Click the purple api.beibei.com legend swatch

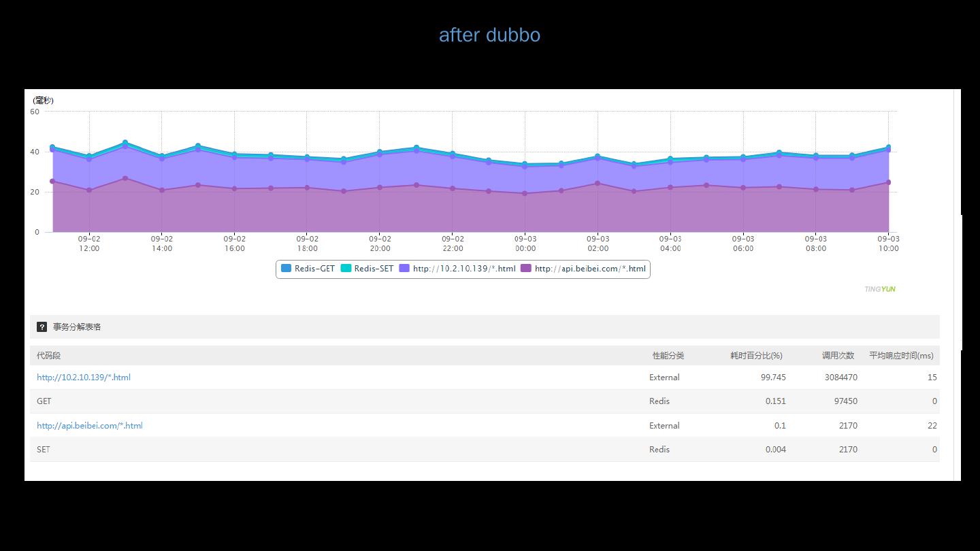tap(525, 269)
